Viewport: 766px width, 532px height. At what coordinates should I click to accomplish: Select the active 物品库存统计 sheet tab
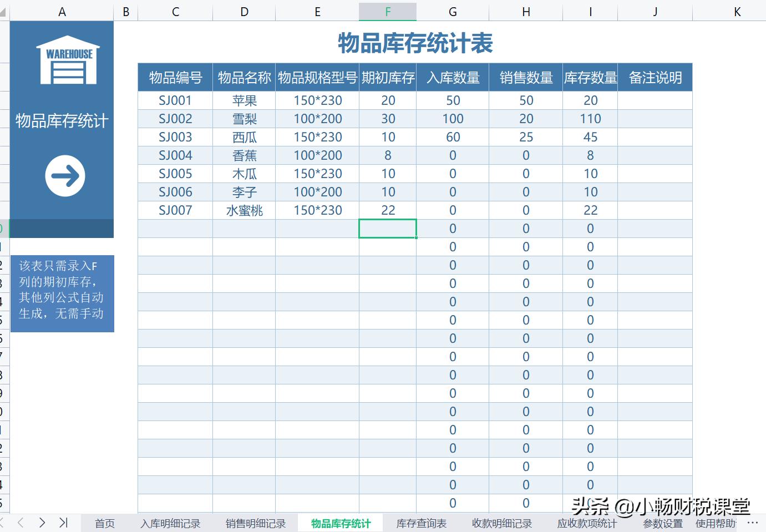(x=340, y=522)
